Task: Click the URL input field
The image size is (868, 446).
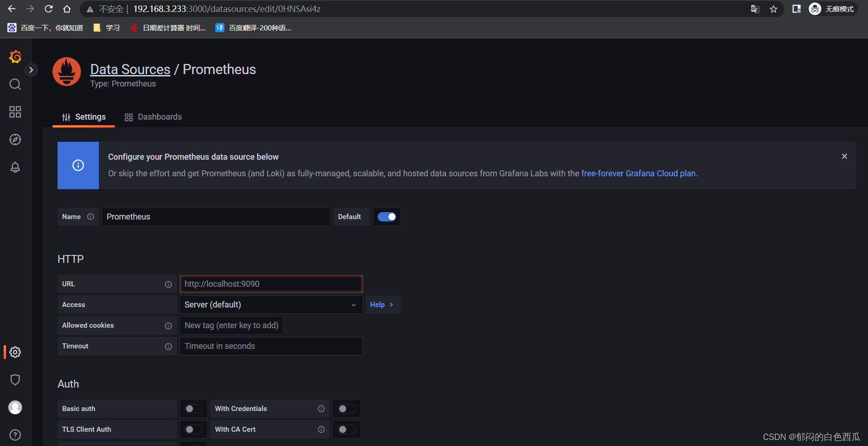Action: coord(271,284)
